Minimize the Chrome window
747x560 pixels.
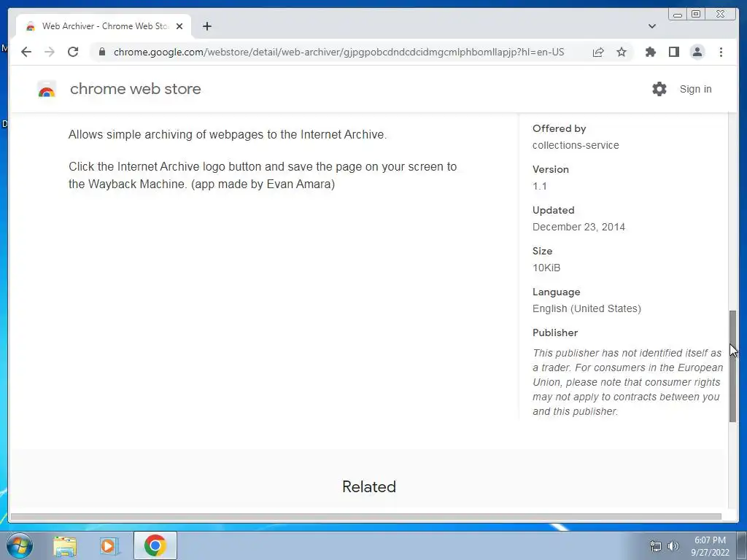click(678, 15)
